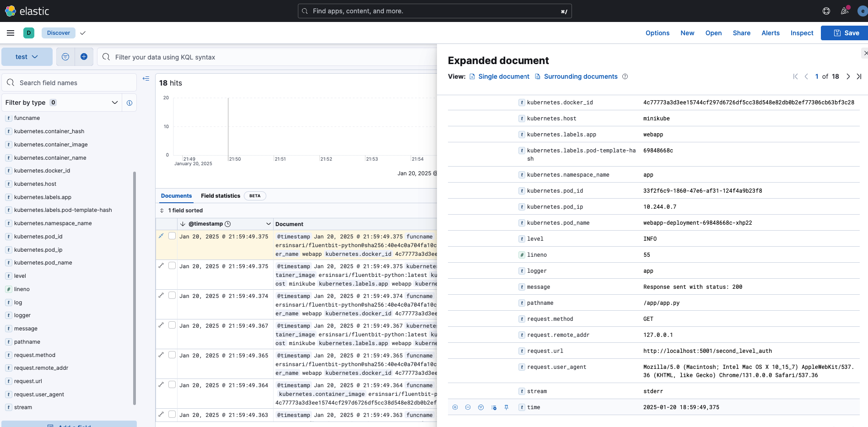
Task: Open the saved filter sets icon
Action: 65,57
